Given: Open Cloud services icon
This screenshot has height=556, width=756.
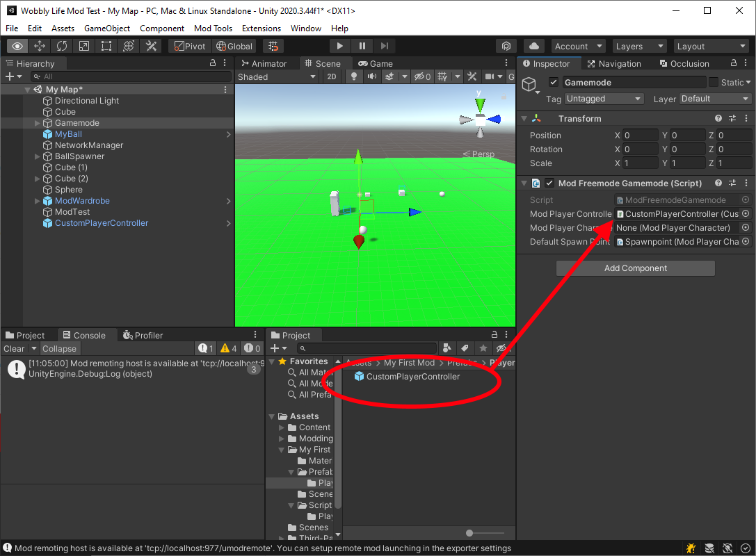Looking at the screenshot, I should (x=534, y=47).
